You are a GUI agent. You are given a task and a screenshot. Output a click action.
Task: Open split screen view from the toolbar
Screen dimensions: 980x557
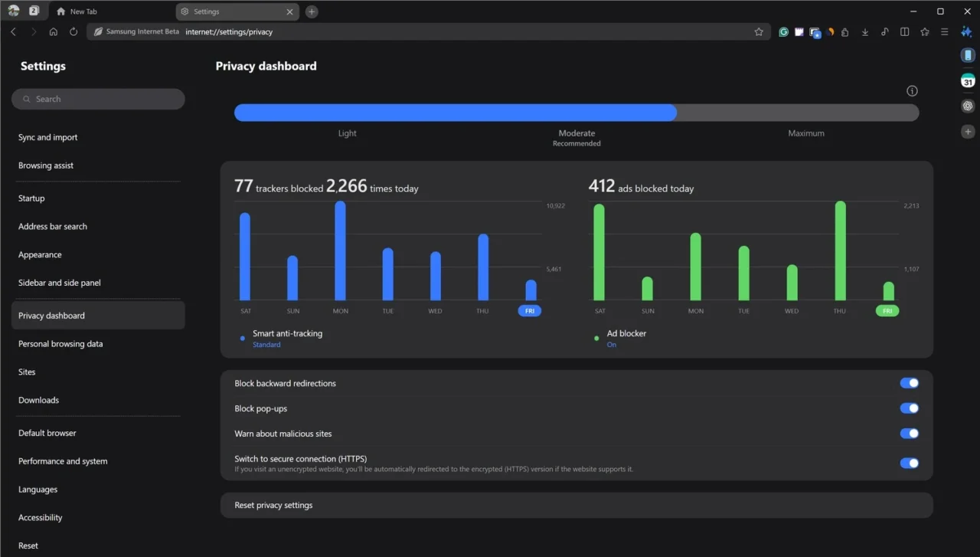(904, 31)
